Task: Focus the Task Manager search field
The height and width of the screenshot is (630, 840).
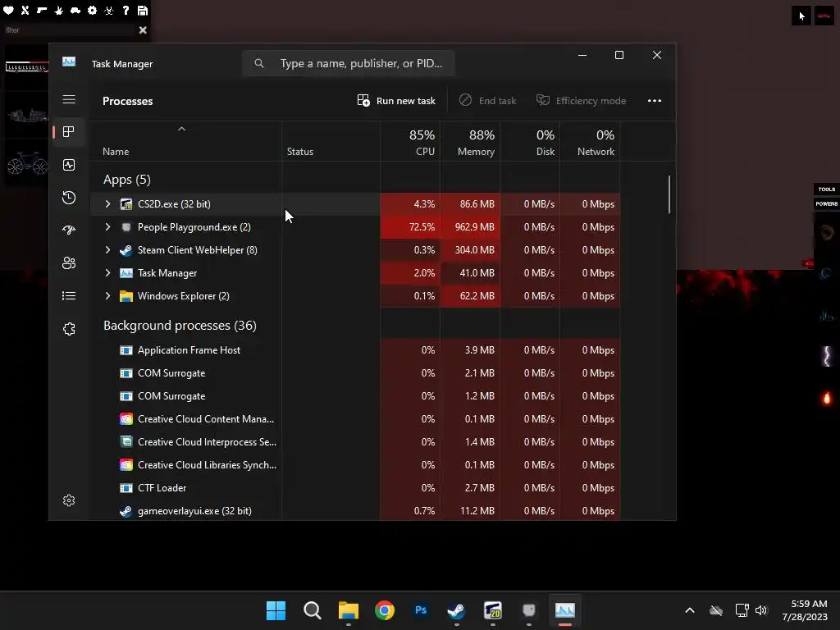Action: [348, 63]
